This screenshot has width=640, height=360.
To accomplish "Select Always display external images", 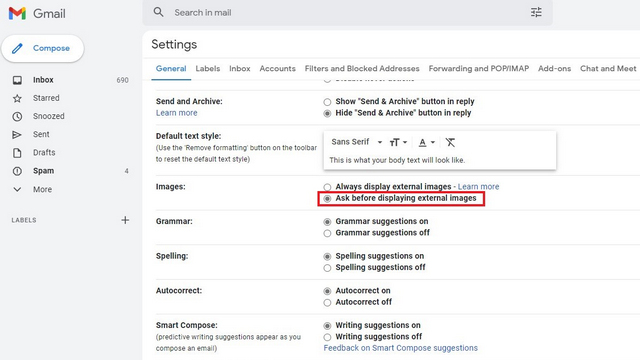I will click(327, 187).
